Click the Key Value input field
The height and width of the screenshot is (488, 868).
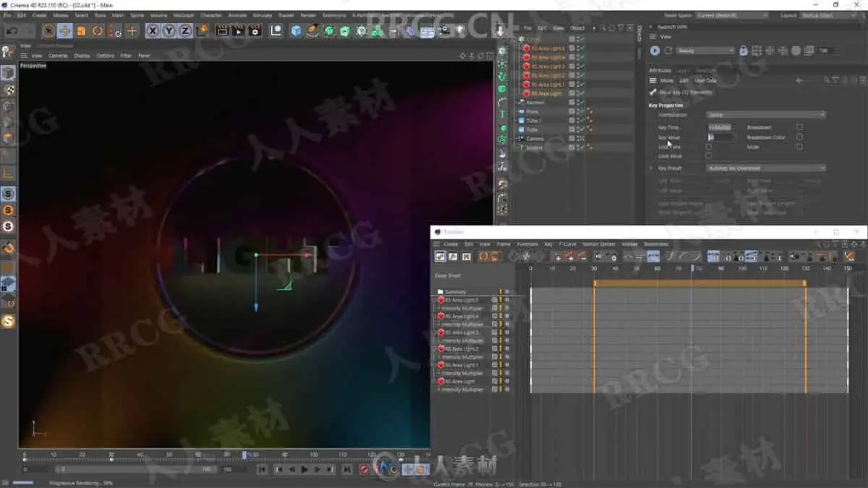(x=722, y=137)
